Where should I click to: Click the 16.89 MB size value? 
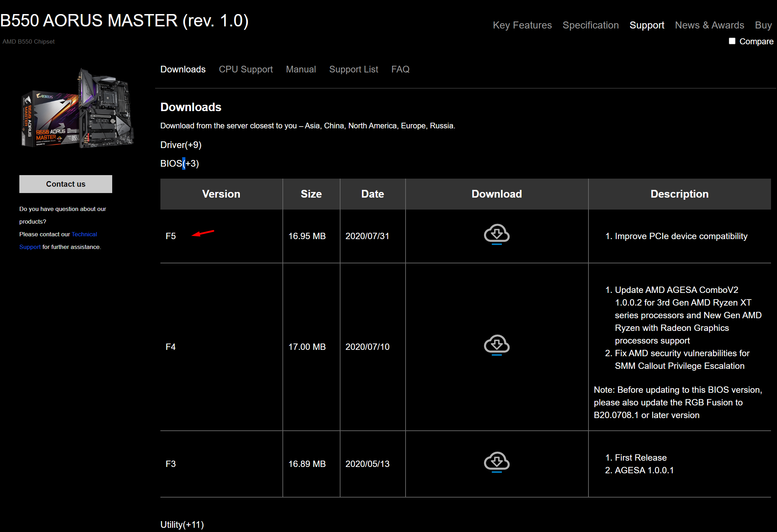[x=307, y=464]
